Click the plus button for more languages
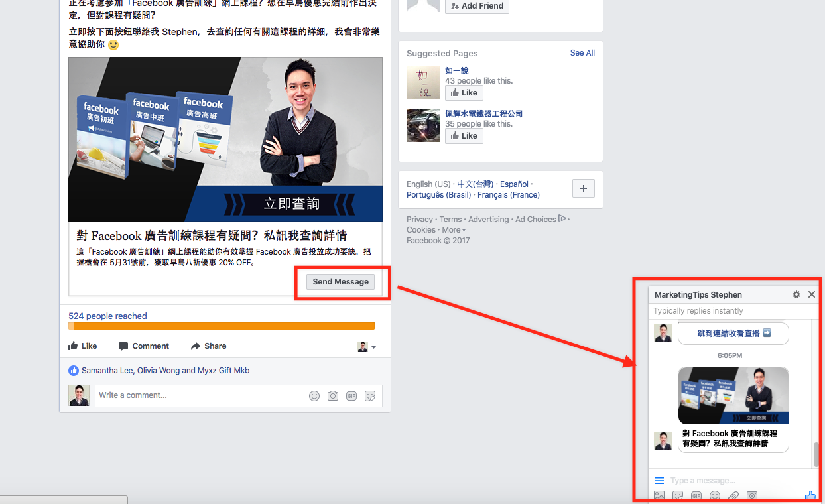 pos(584,188)
